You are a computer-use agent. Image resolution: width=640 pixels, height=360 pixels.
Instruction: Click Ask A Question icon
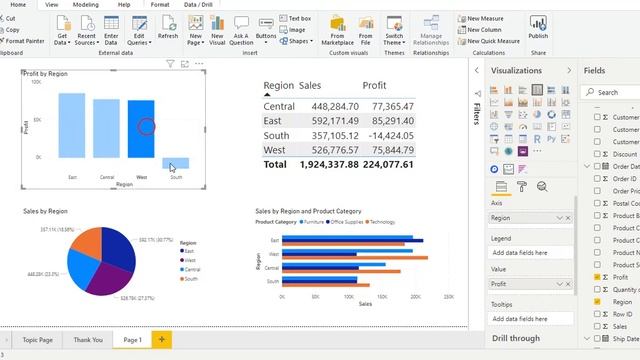(x=241, y=24)
